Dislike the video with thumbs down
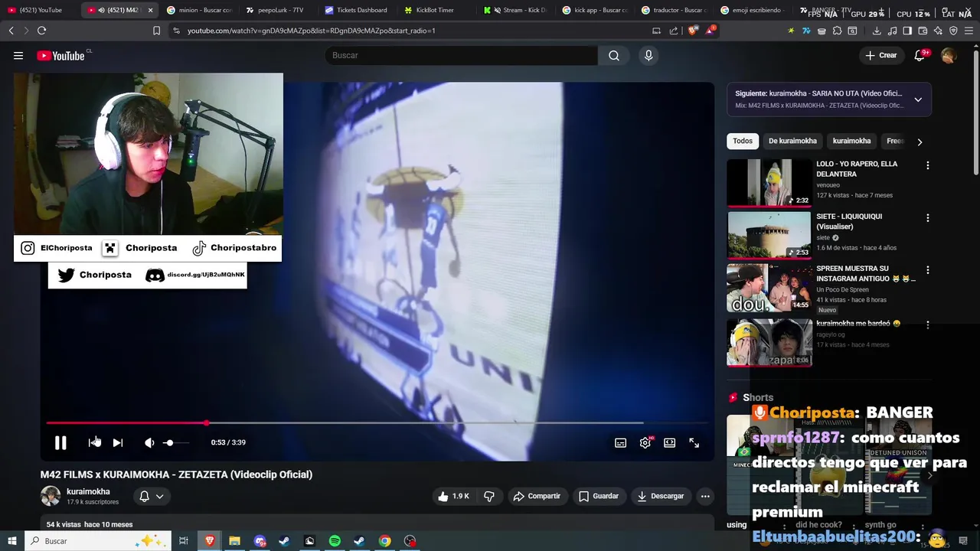Image resolution: width=980 pixels, height=551 pixels. click(x=489, y=496)
